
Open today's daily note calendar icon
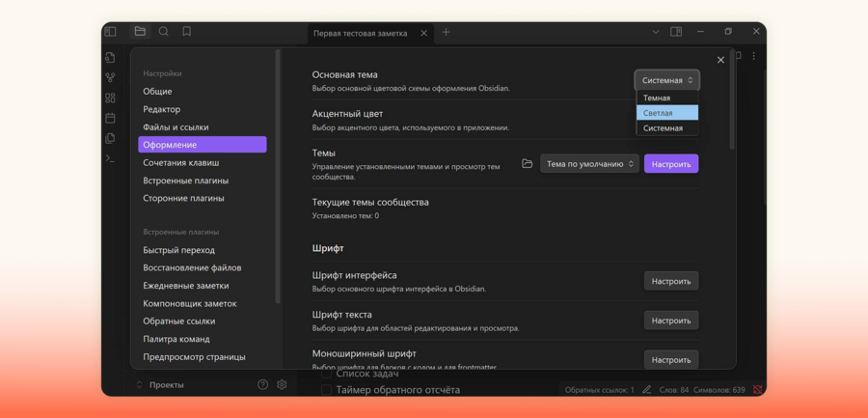click(x=110, y=118)
